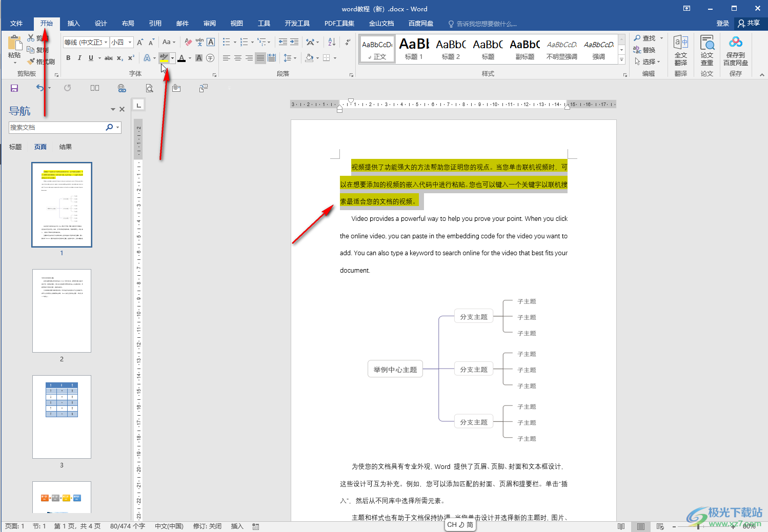Screen dimensions: 768x532
Task: Switch to the Insert ribbon tab
Action: pyautogui.click(x=74, y=24)
